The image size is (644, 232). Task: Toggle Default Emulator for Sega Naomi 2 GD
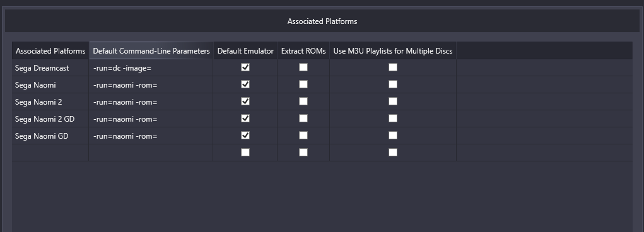[245, 119]
